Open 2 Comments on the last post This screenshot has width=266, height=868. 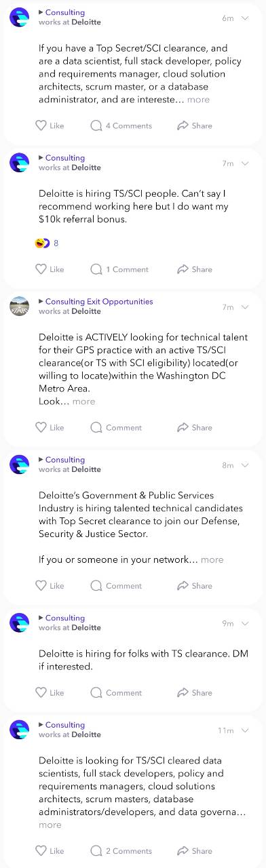click(x=121, y=850)
